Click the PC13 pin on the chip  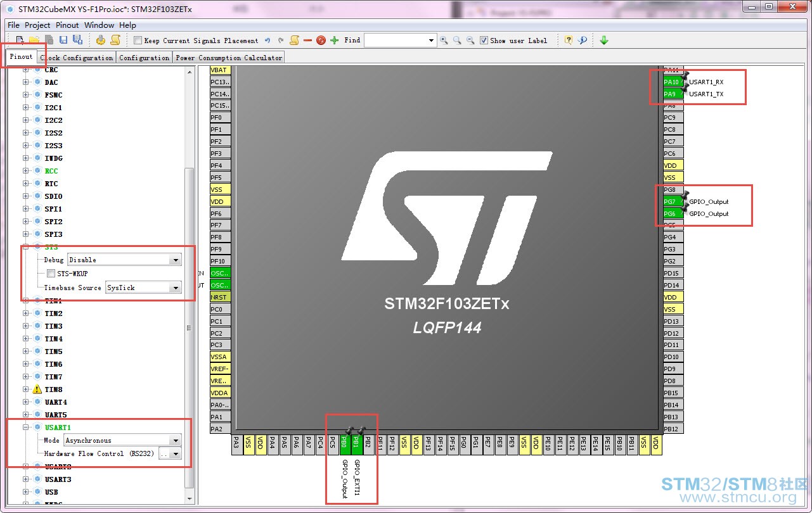(x=220, y=82)
